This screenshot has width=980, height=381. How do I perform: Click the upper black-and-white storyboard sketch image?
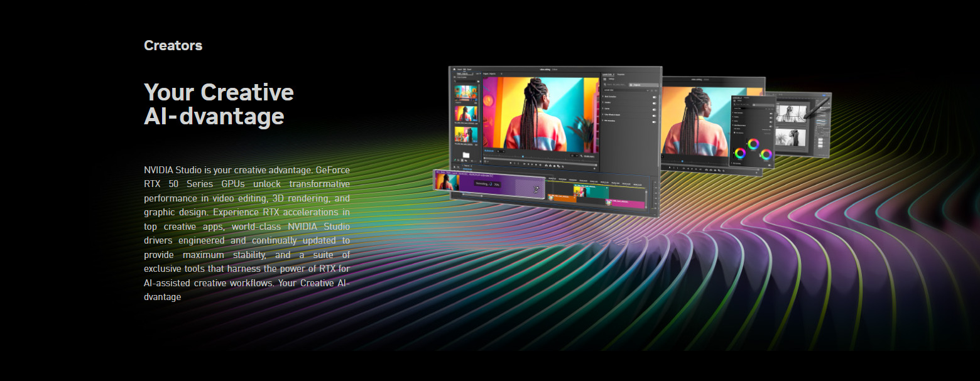pyautogui.click(x=791, y=113)
